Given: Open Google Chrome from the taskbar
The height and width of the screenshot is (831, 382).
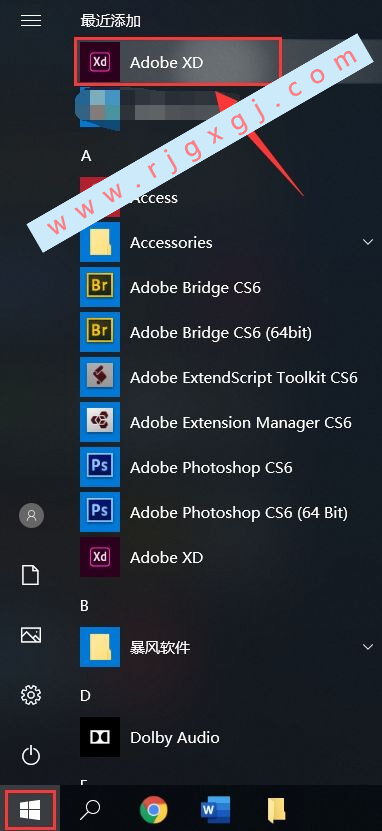Looking at the screenshot, I should pyautogui.click(x=154, y=809).
